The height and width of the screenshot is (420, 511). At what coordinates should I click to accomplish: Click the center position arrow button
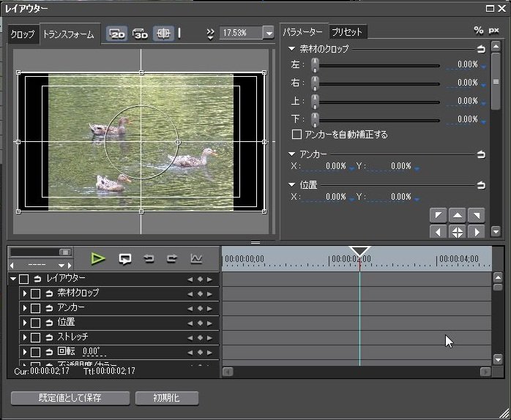(x=457, y=232)
